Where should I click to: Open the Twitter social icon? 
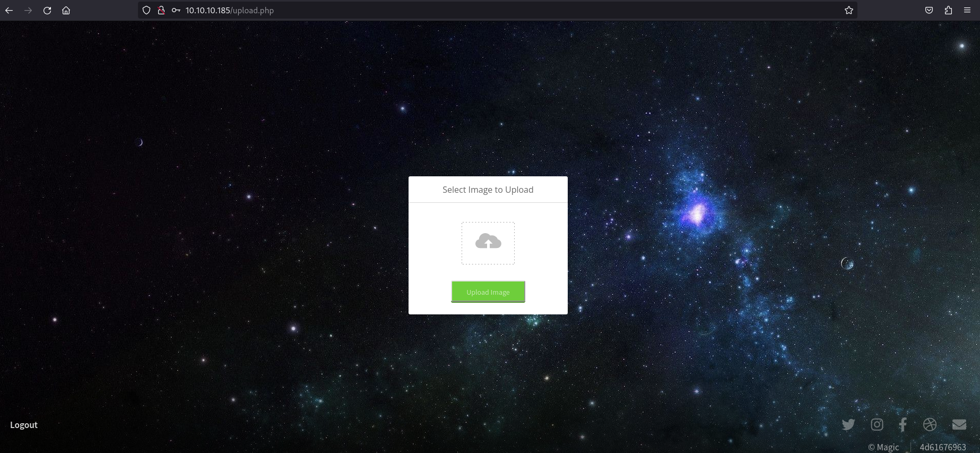coord(848,424)
